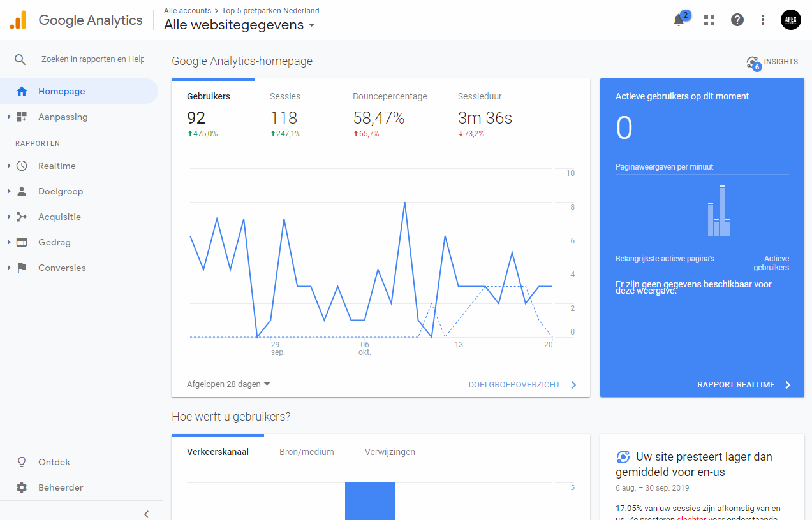
Task: Click the Insights icon with badge 6
Action: click(x=753, y=62)
